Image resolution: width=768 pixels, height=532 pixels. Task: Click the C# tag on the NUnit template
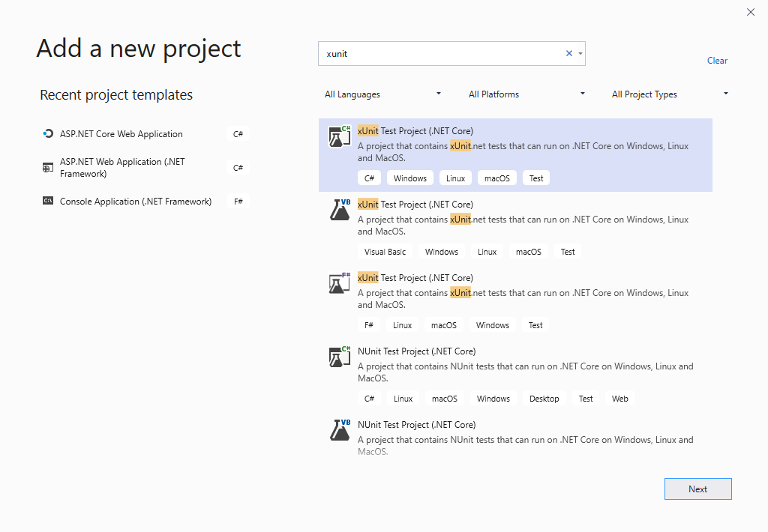pyautogui.click(x=369, y=399)
